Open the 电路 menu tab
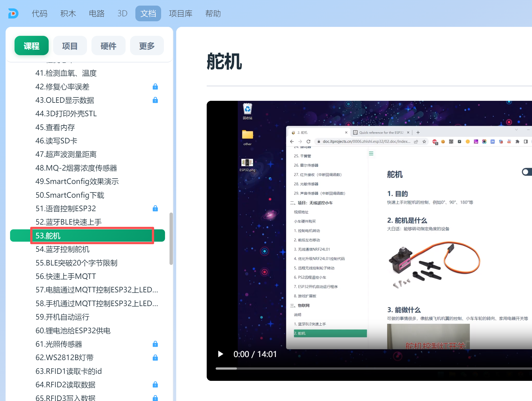Viewport: 532px width, 401px height. click(96, 13)
